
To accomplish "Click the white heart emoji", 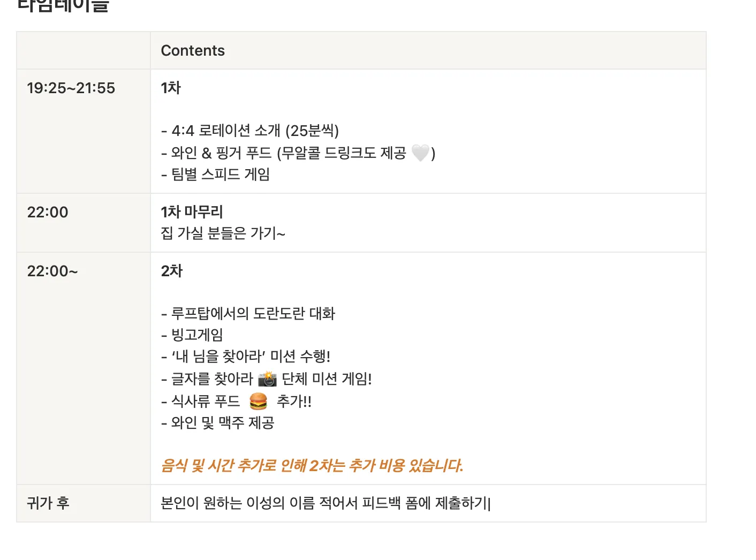I will point(420,153).
